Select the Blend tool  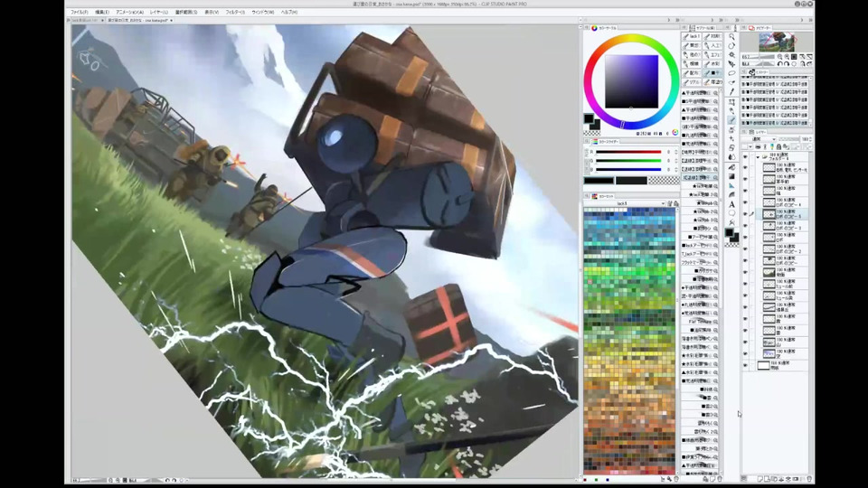[x=731, y=156]
